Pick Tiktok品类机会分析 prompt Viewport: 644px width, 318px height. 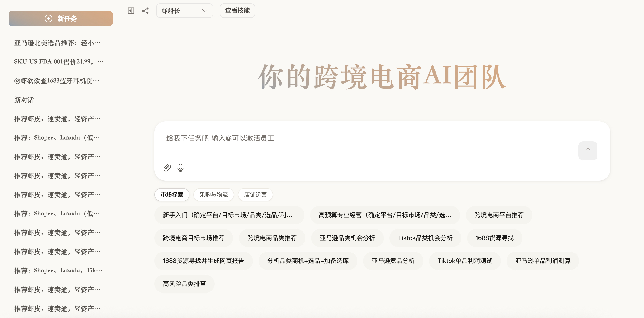click(425, 238)
